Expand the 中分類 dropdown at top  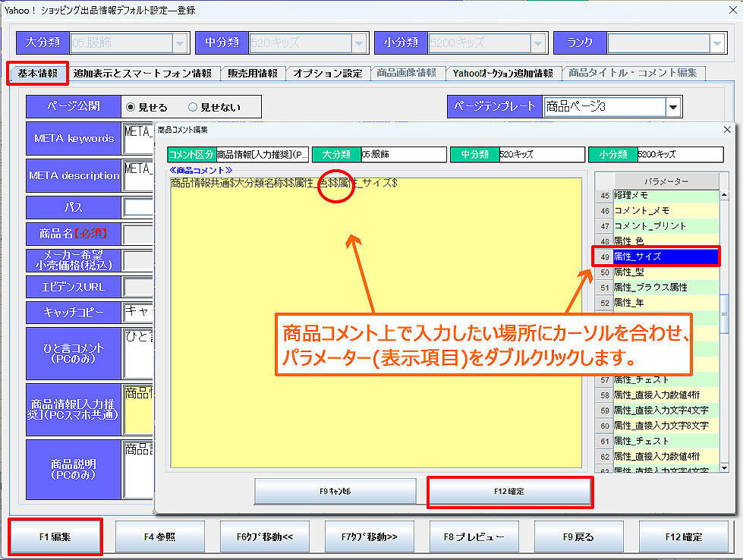click(x=359, y=43)
